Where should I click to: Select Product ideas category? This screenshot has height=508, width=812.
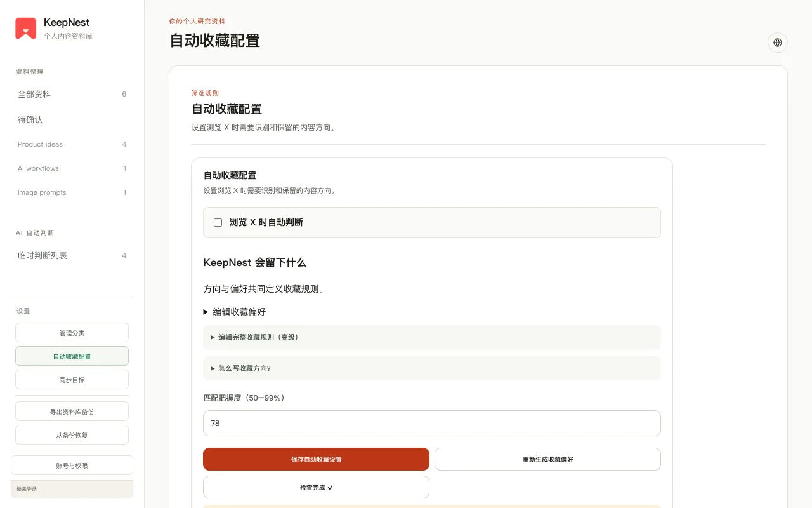pos(72,144)
